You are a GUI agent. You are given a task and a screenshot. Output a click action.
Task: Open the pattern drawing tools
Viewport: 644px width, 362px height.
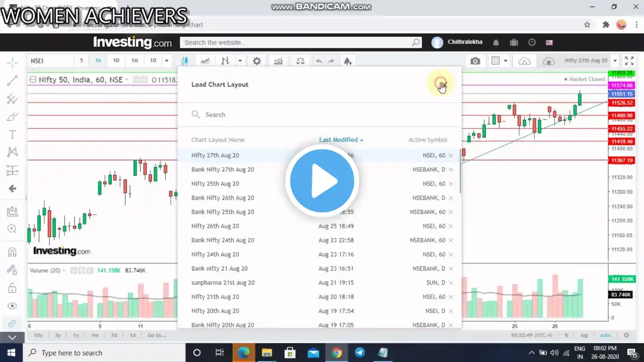13,152
